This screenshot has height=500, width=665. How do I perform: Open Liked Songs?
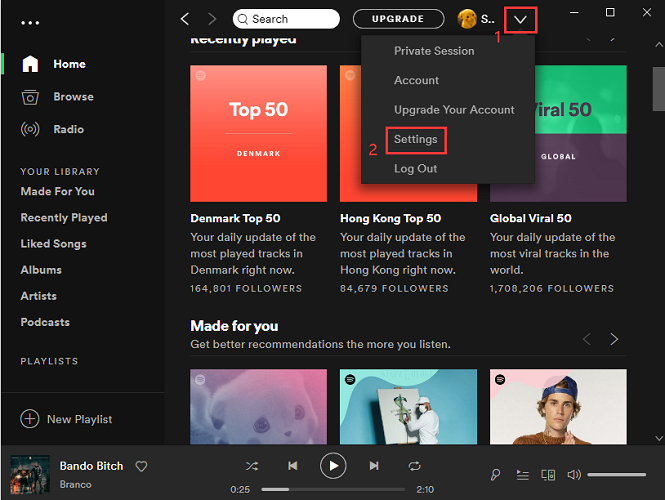tap(53, 244)
